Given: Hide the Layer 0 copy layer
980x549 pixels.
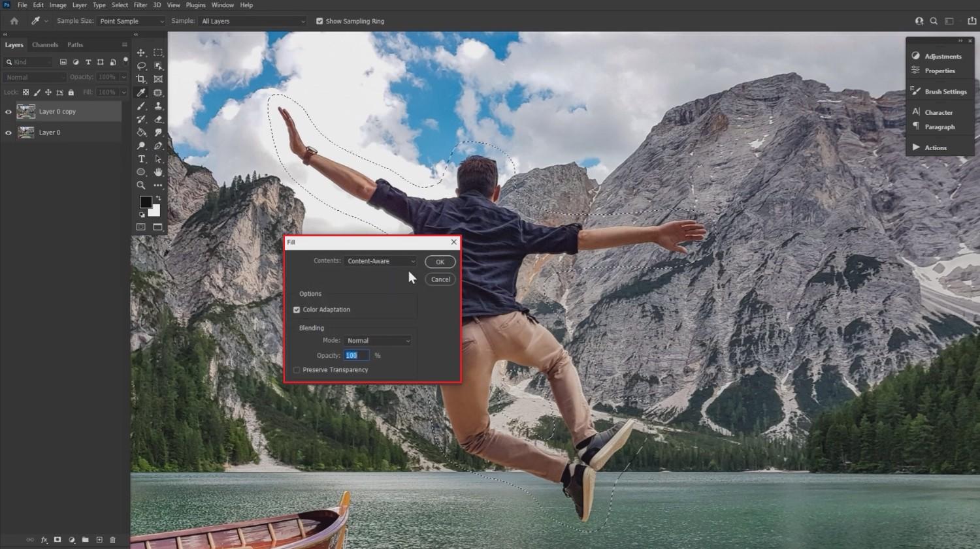Looking at the screenshot, I should (x=8, y=112).
